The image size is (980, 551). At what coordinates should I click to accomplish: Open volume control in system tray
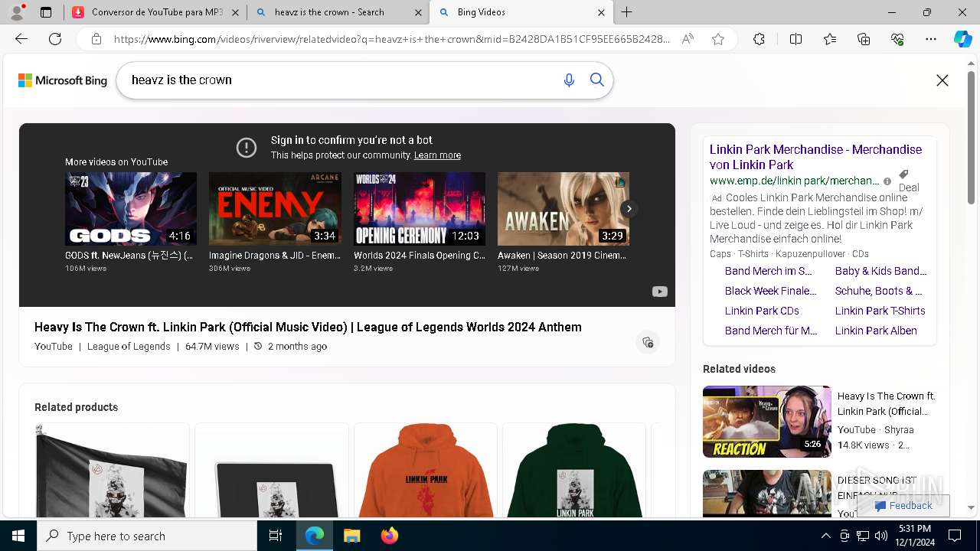coord(880,536)
